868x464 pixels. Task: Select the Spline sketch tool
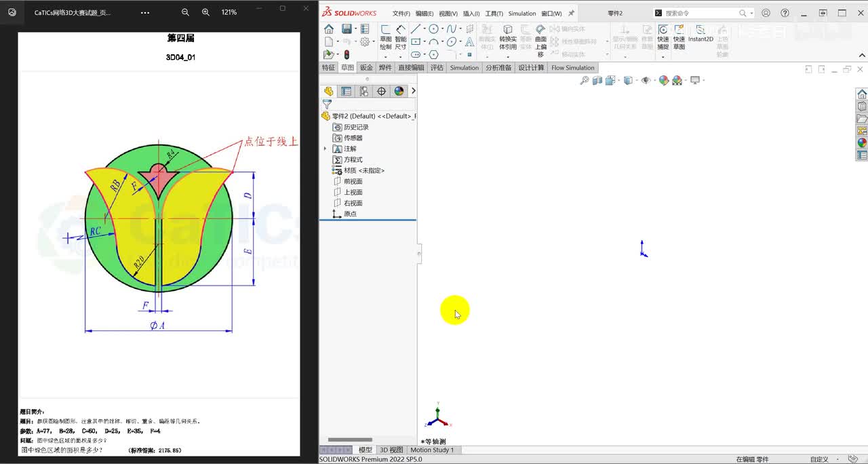click(x=452, y=28)
